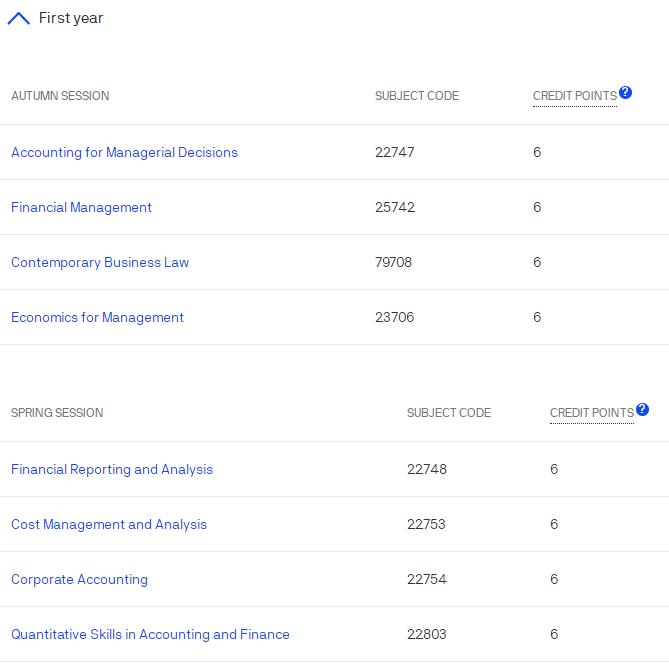
Task: Open Corporate Accounting subject link
Action: coord(80,579)
